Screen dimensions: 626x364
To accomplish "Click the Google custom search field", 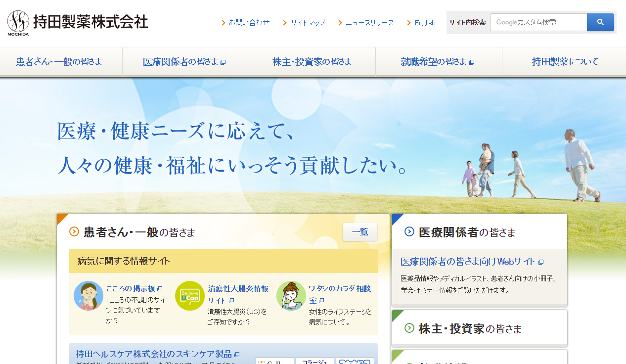I will click(538, 22).
